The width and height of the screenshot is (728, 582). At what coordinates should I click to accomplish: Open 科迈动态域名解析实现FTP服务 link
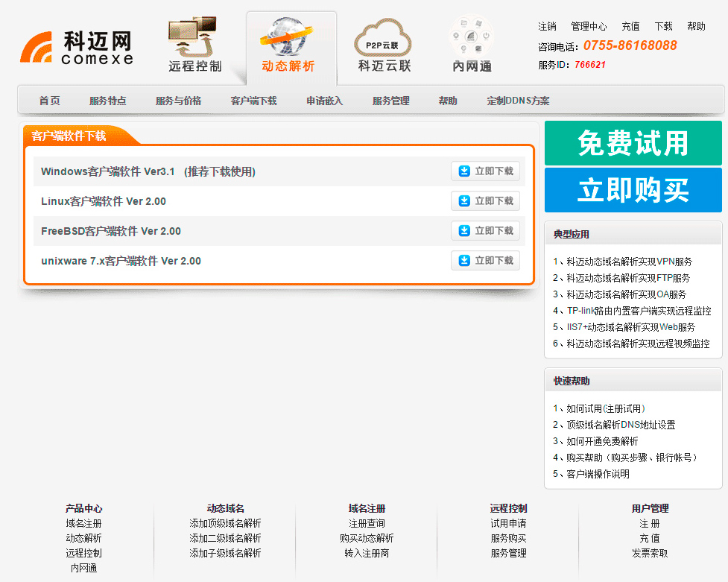click(x=628, y=278)
